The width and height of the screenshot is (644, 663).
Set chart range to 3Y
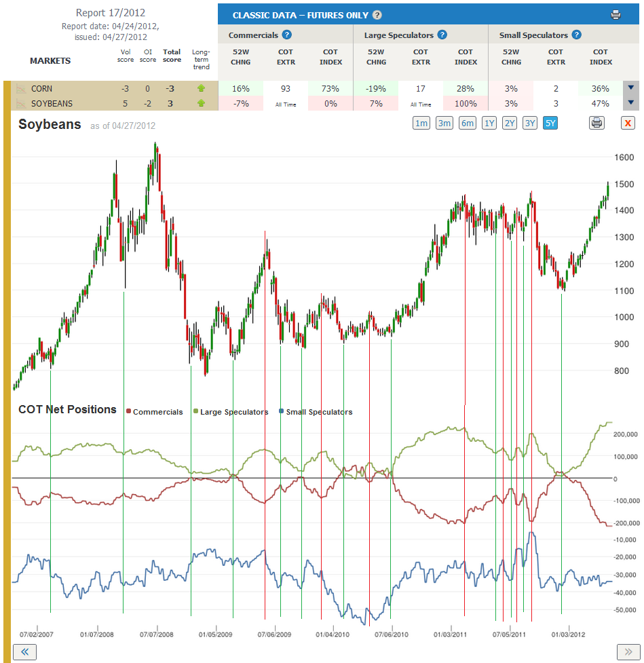[x=530, y=123]
